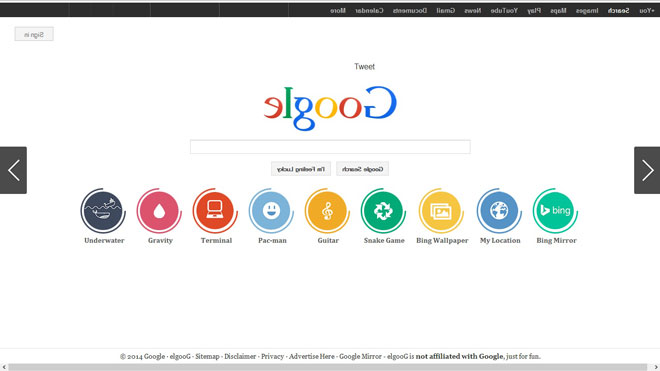Click the Terminal text label

point(216,240)
